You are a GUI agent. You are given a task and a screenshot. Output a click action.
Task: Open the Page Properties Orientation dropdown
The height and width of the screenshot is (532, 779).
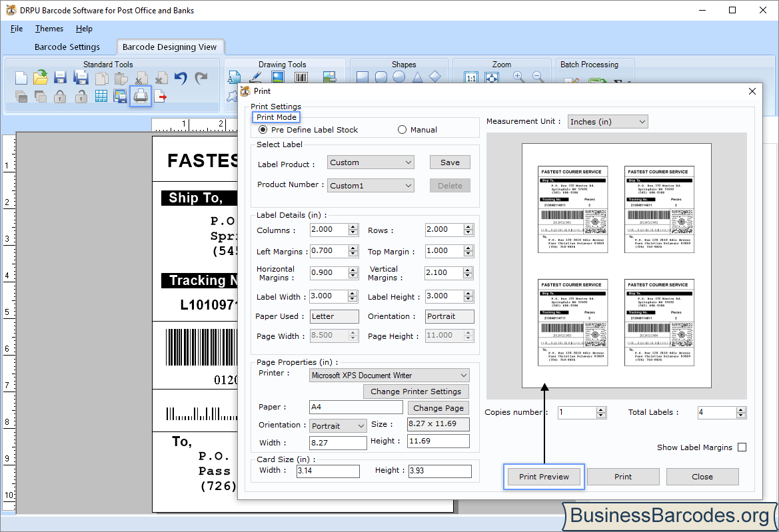click(338, 425)
